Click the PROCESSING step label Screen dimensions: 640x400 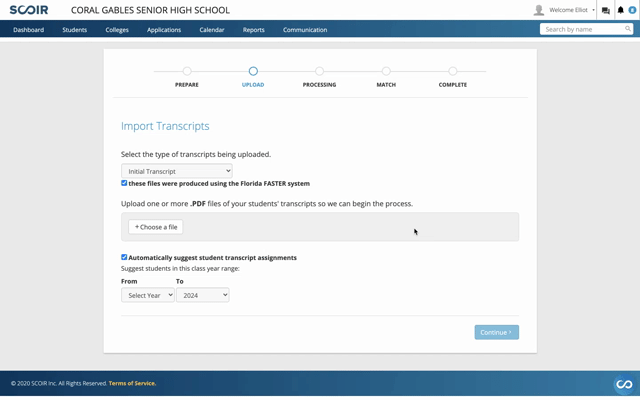320,84
